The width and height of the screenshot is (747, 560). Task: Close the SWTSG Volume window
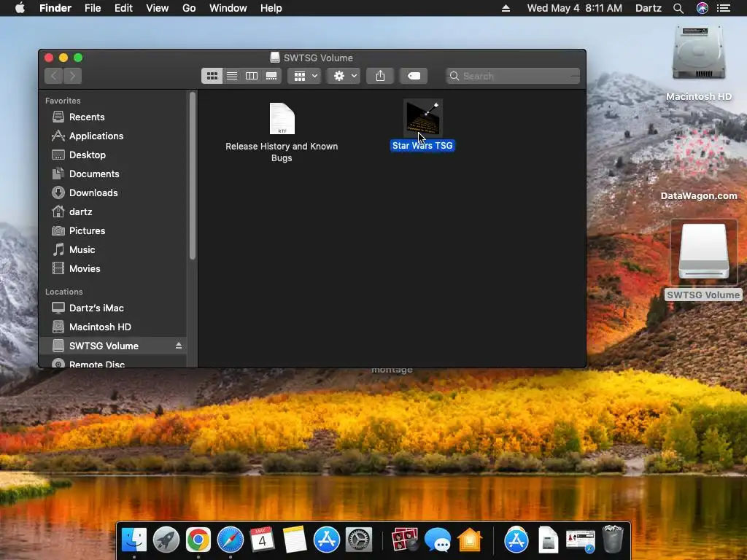49,58
